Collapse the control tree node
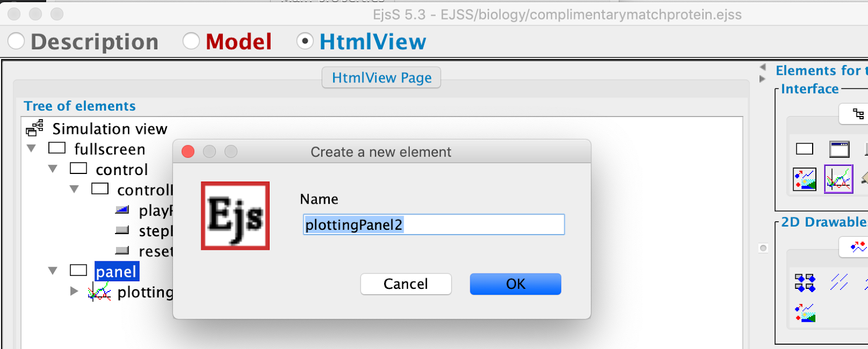868x349 pixels. (53, 169)
